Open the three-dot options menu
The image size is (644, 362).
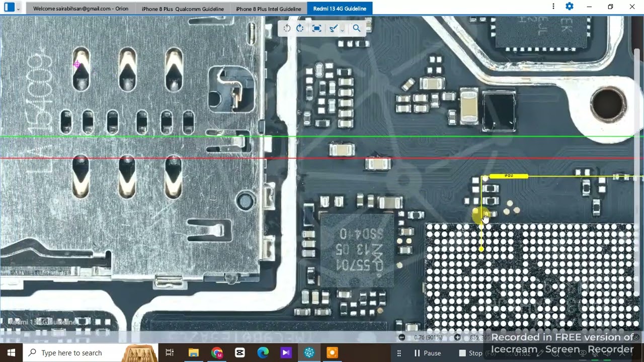[x=553, y=7]
